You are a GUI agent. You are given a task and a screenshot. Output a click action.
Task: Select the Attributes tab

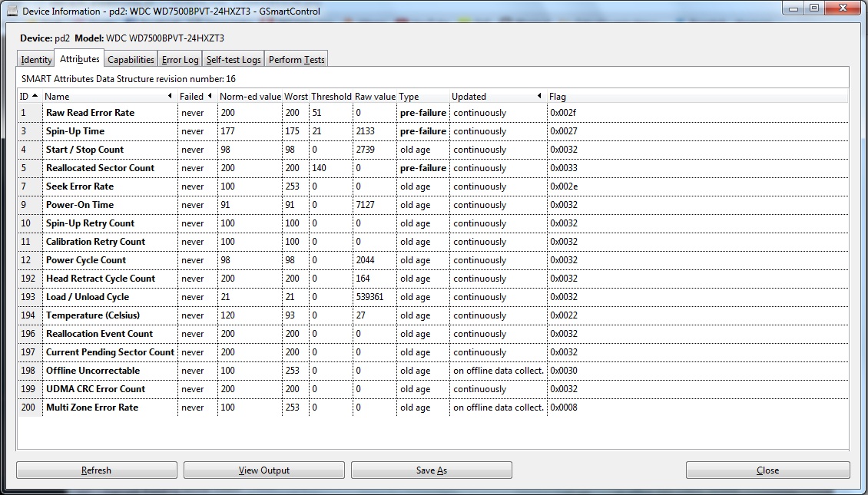pos(79,58)
